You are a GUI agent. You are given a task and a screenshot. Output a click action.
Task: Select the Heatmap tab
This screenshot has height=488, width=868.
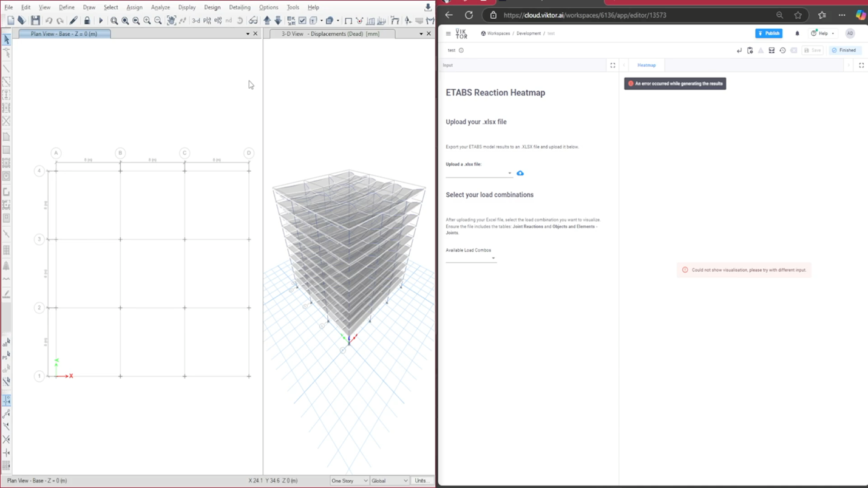pos(646,65)
